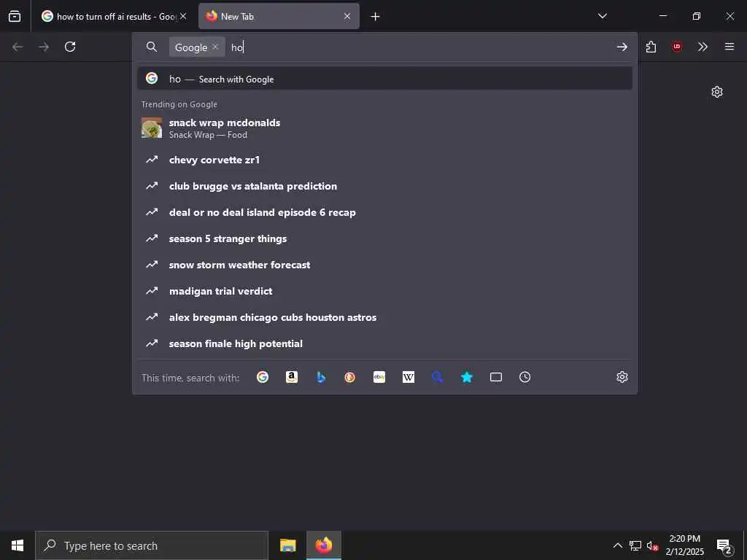Select 'season 5 stranger things' suggestion
The width and height of the screenshot is (747, 560).
click(x=385, y=238)
